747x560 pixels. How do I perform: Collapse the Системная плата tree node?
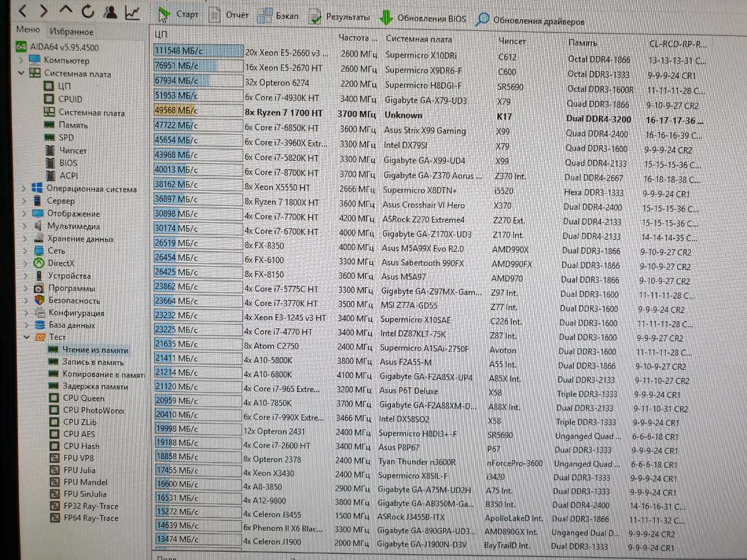22,73
